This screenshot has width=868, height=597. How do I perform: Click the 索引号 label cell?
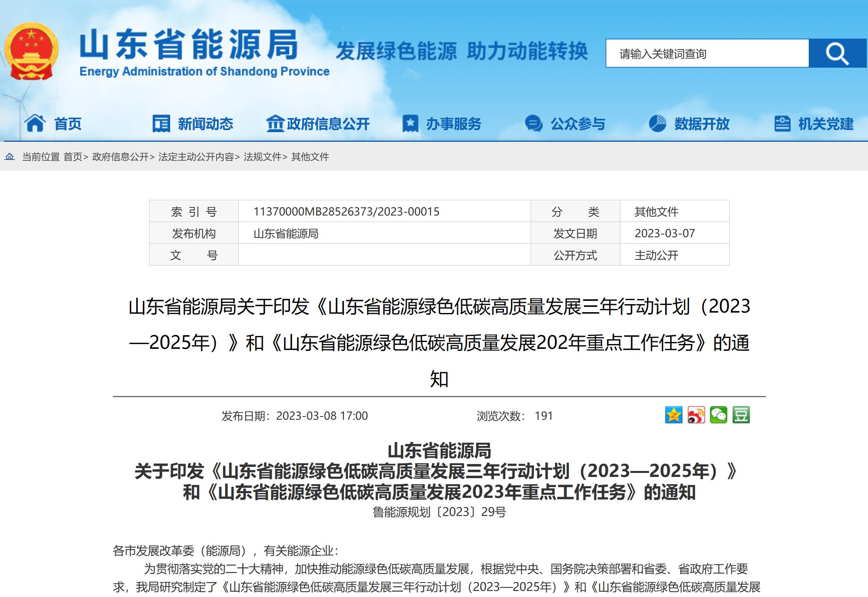[x=194, y=211]
